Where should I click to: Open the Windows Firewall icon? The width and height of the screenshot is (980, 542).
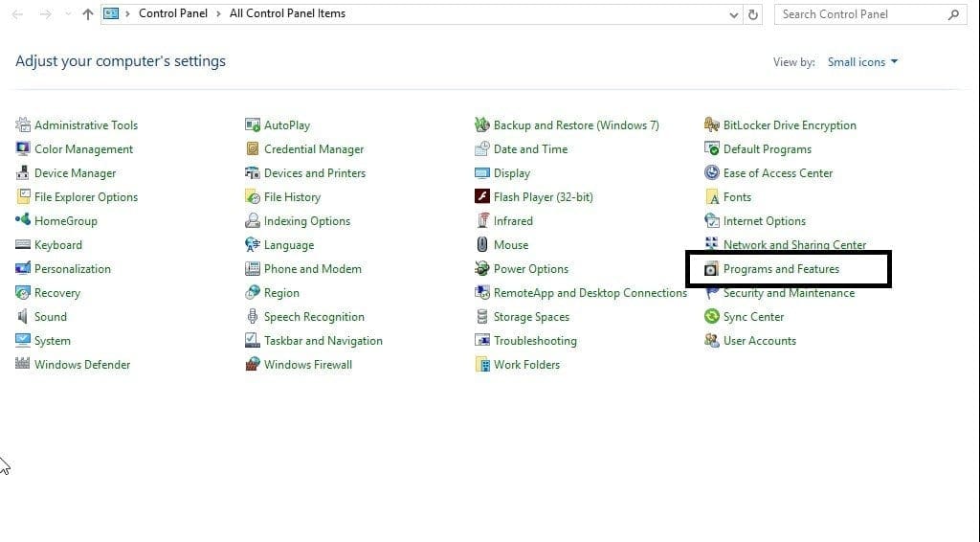tap(252, 364)
